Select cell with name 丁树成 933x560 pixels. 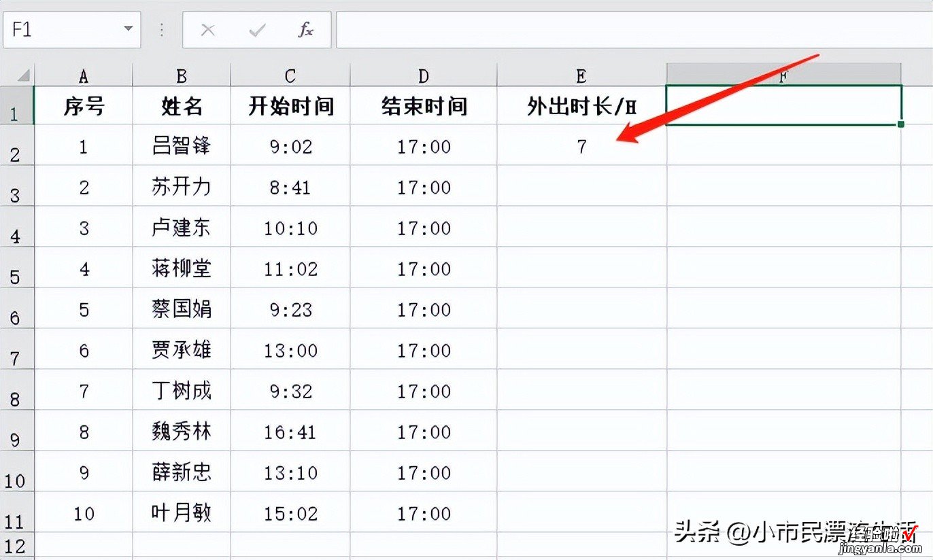click(182, 390)
